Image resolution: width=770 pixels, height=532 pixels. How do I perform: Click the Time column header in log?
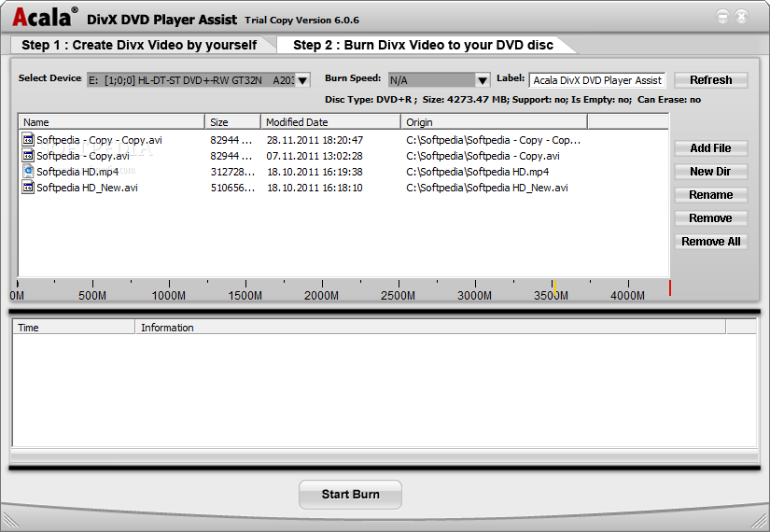click(74, 328)
